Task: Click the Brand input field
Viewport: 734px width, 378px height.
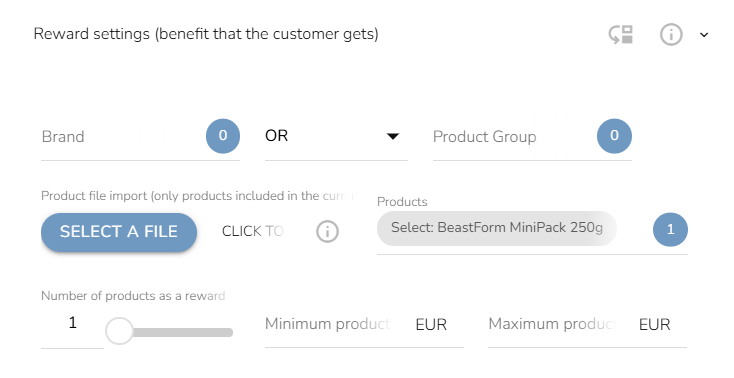Action: pos(123,137)
